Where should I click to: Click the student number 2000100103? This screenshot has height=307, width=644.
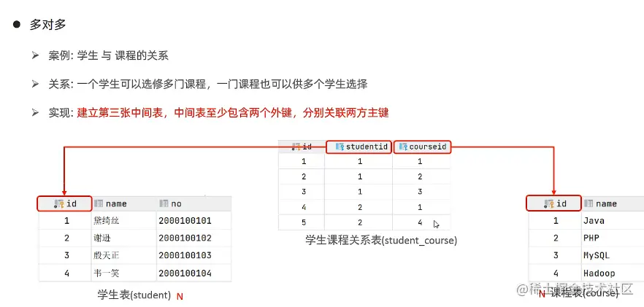click(185, 255)
